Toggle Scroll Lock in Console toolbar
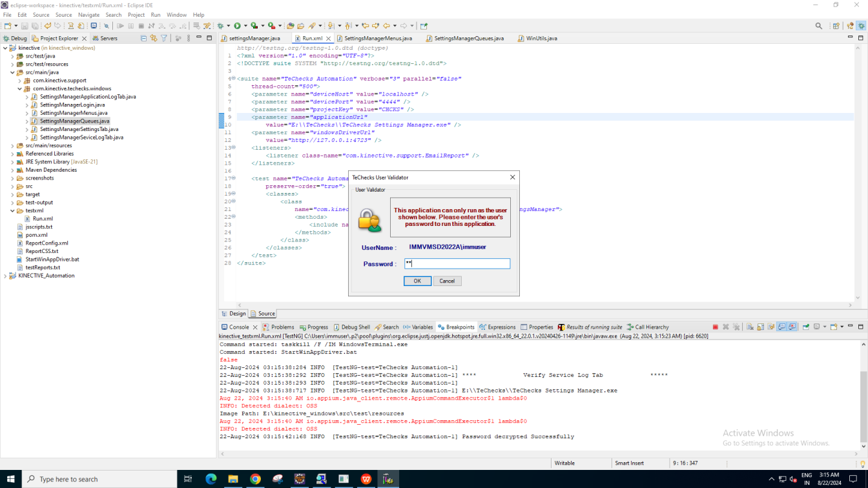868x488 pixels. [760, 327]
